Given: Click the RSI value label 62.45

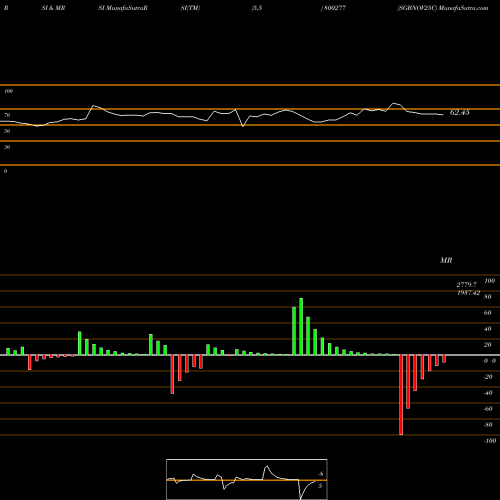Looking at the screenshot, I should (x=460, y=113).
